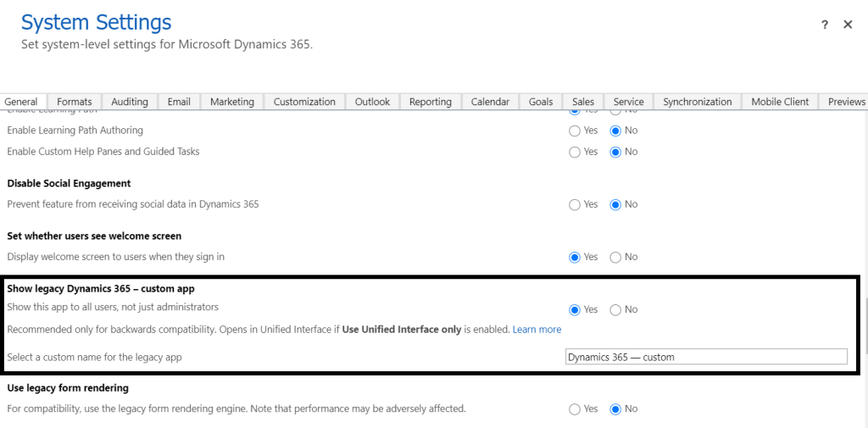Select Yes for Custom Help Panes and Guided Tasks

click(576, 152)
